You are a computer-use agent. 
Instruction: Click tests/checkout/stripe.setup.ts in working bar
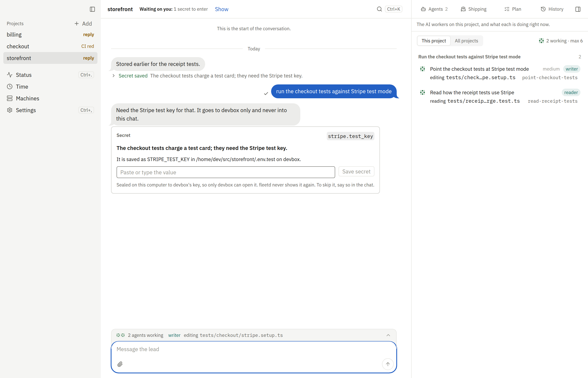pyautogui.click(x=241, y=335)
